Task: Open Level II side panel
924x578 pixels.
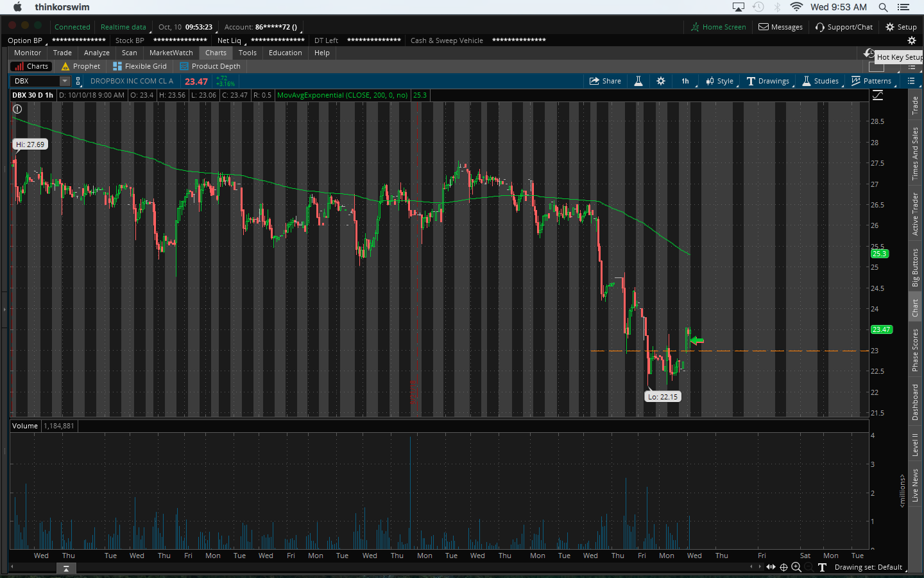Action: pyautogui.click(x=916, y=444)
